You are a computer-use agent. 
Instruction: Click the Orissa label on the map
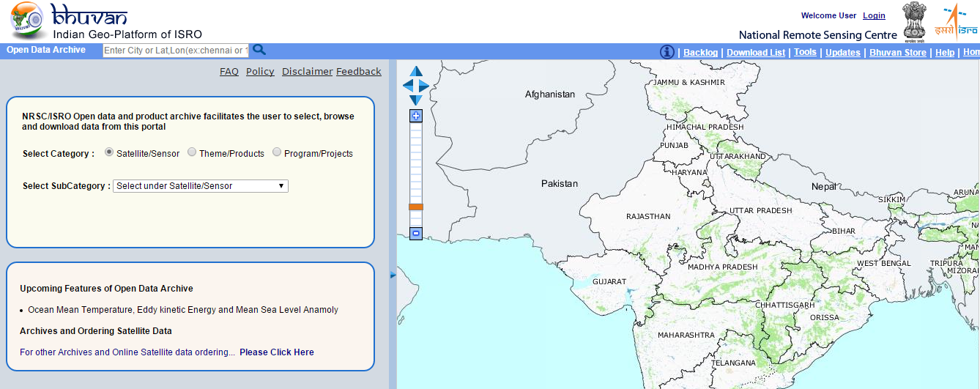tap(825, 318)
